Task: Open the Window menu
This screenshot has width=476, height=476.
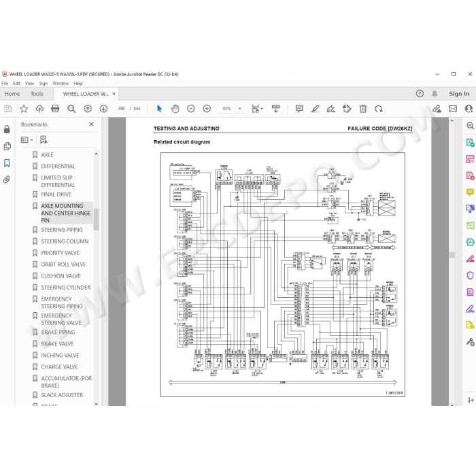Action: tap(61, 83)
